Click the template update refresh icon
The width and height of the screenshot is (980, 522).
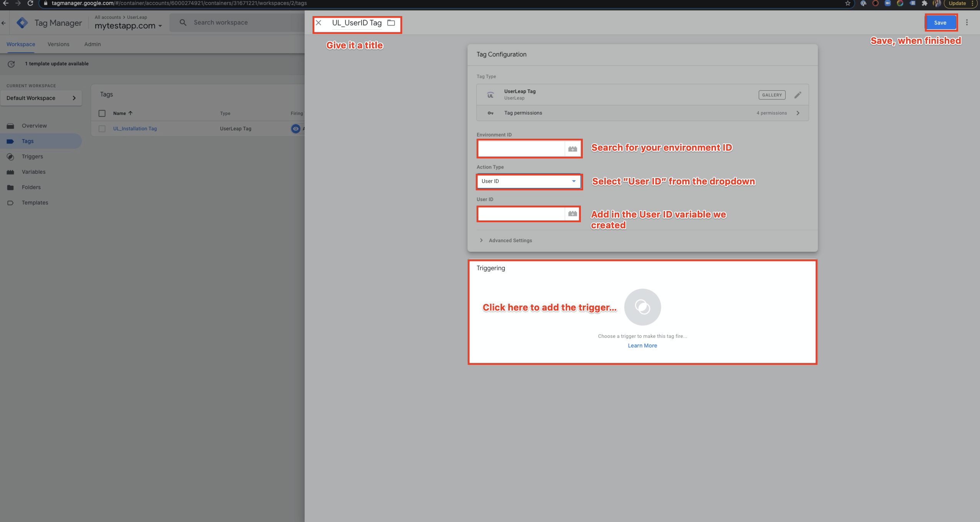(11, 64)
